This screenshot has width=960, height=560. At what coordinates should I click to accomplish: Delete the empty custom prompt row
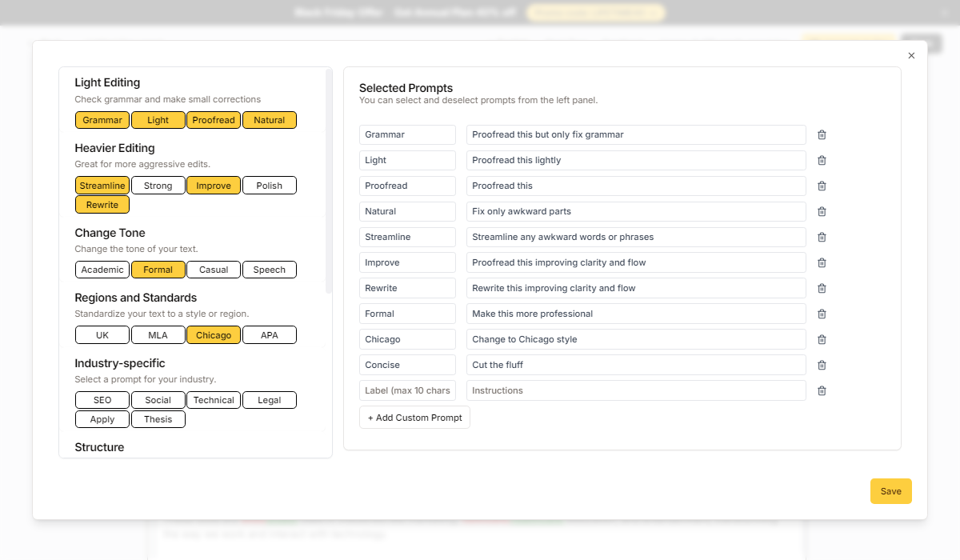[x=822, y=390]
